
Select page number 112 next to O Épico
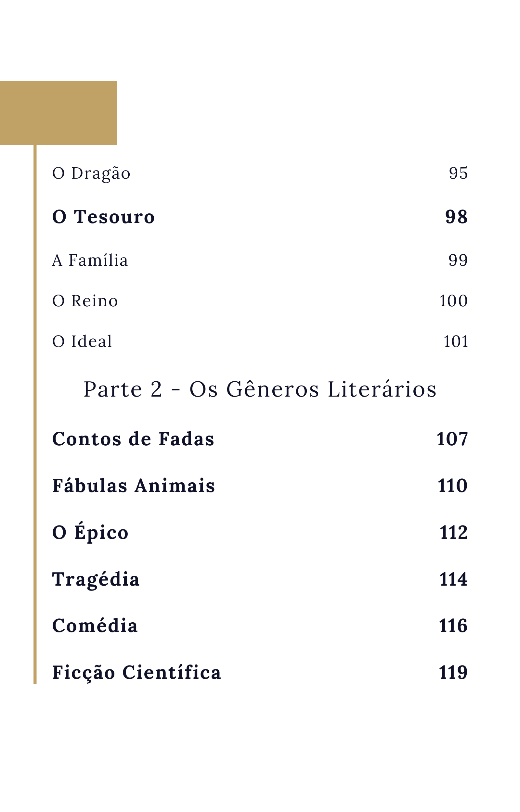click(x=453, y=532)
